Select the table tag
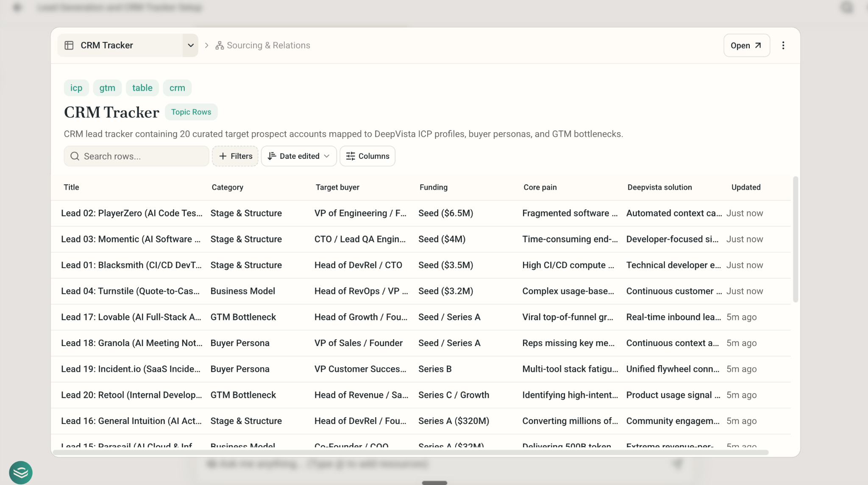Screen dimensions: 868x485 [x=142, y=88]
